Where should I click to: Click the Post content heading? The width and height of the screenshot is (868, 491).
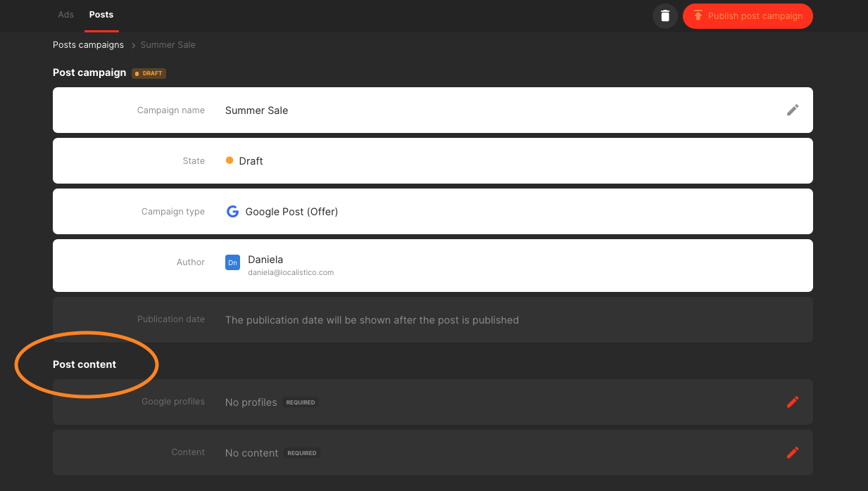tap(84, 364)
